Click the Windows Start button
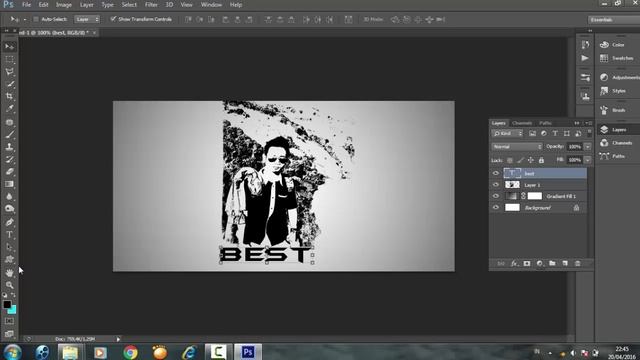Viewport: 640px width, 360px height. point(12,352)
